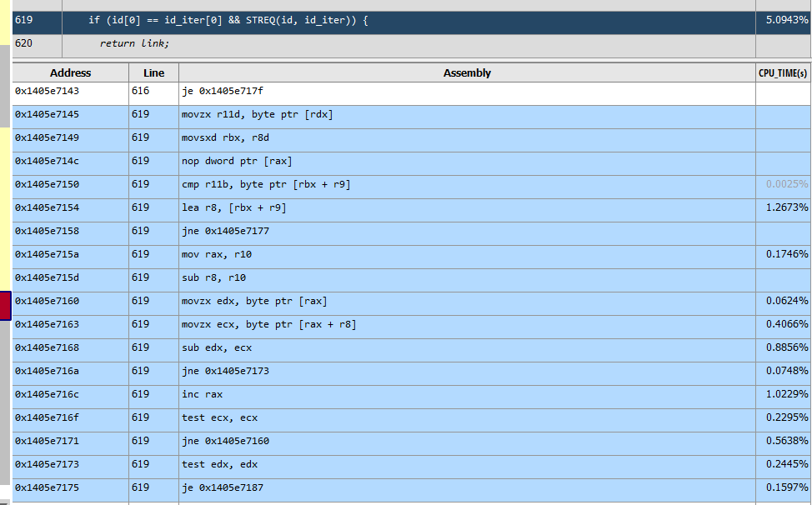Screen dimensions: 812x505
Task: Click the Address column header
Action: pos(70,73)
